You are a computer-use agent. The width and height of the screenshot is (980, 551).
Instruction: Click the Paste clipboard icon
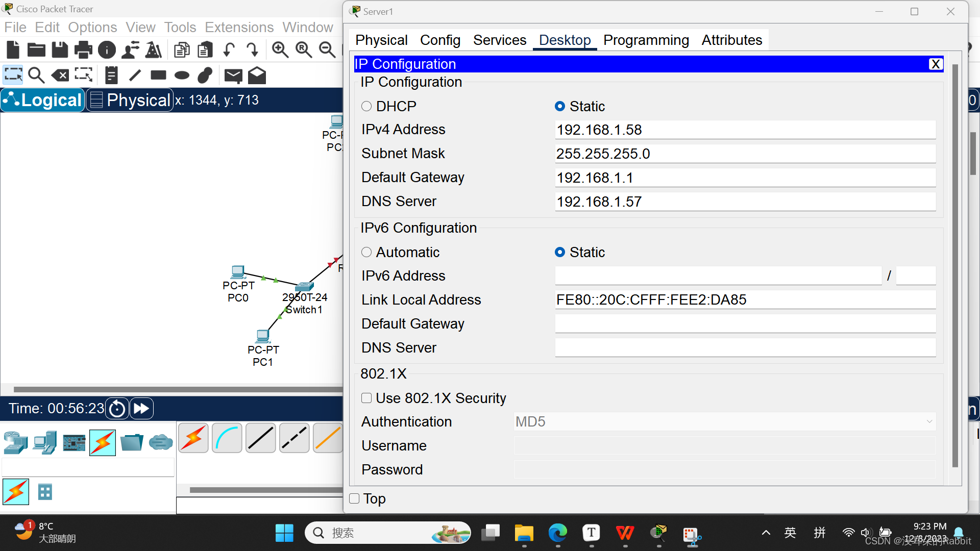205,49
